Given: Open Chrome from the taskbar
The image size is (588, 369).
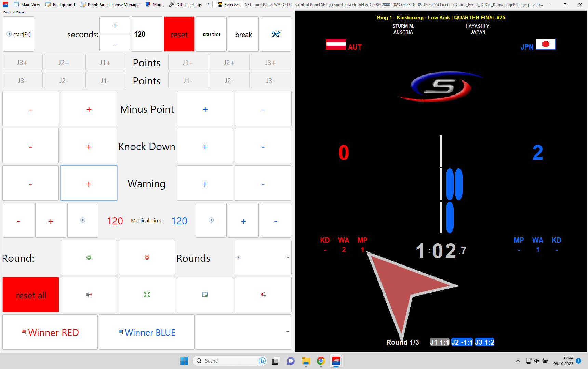Looking at the screenshot, I should 321,361.
